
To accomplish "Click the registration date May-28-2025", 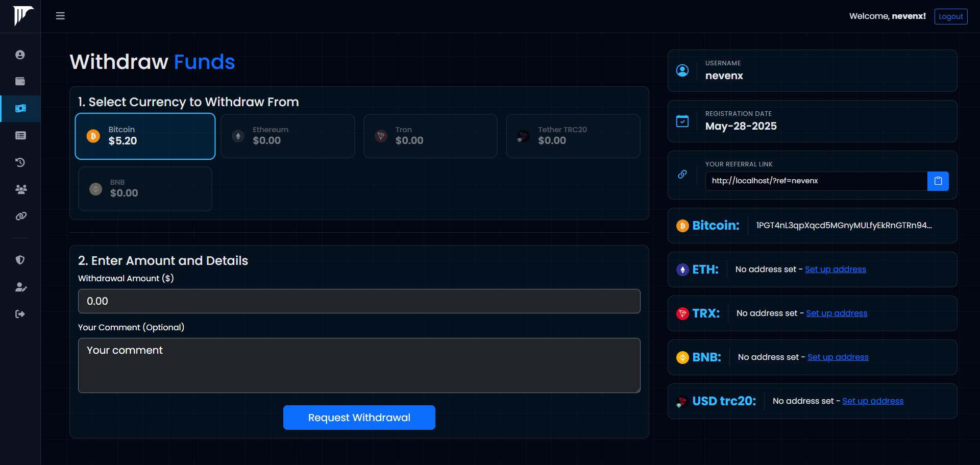I will [741, 126].
